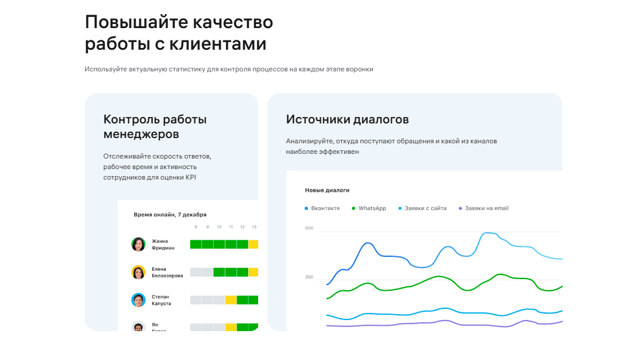The width and height of the screenshot is (644, 351).
Task: Select the Заявки с сайта legend entry
Action: pos(422,208)
